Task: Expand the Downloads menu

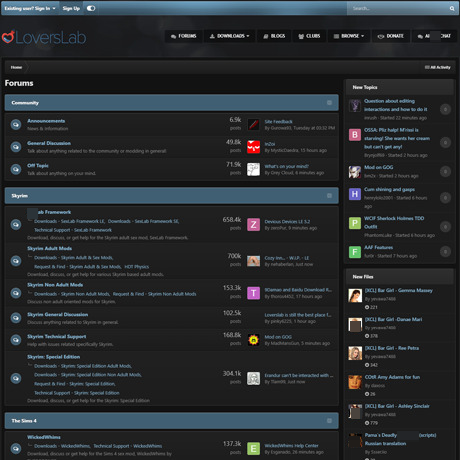Action: 230,36
